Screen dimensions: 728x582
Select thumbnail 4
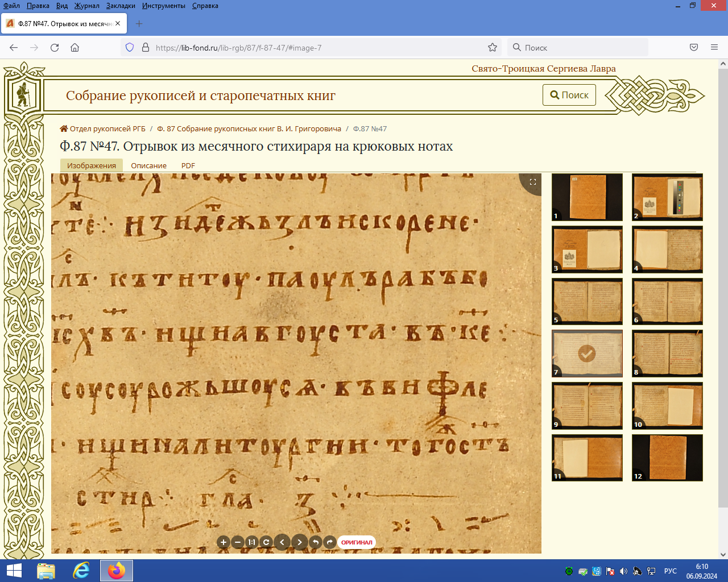tap(667, 250)
